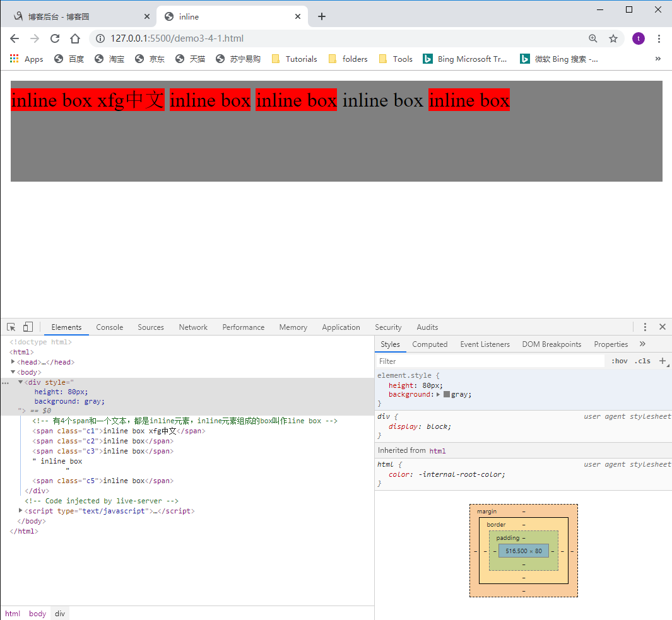This screenshot has height=620, width=672.
Task: Go back using the browser back arrow
Action: (15, 38)
